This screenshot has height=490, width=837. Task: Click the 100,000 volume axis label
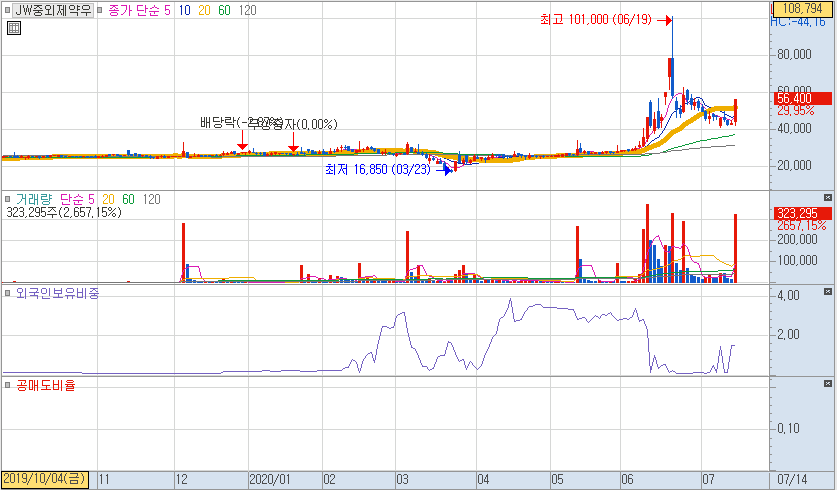pyautogui.click(x=797, y=260)
